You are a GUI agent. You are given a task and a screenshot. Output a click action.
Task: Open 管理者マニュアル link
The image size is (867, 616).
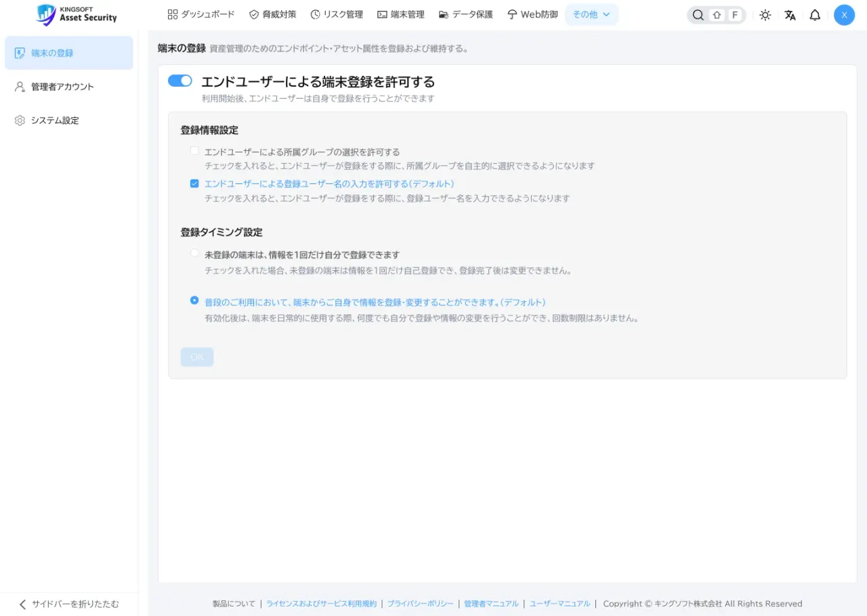click(491, 604)
